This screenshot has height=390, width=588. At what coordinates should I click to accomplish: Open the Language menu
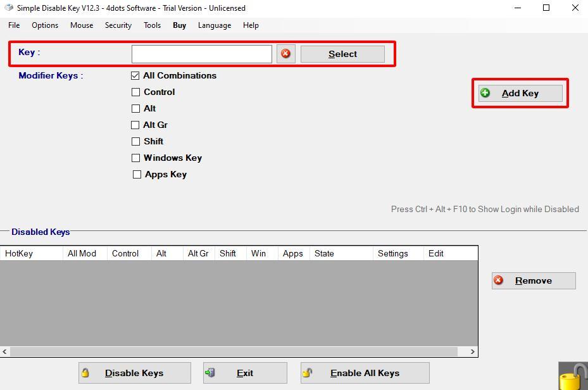tap(214, 25)
